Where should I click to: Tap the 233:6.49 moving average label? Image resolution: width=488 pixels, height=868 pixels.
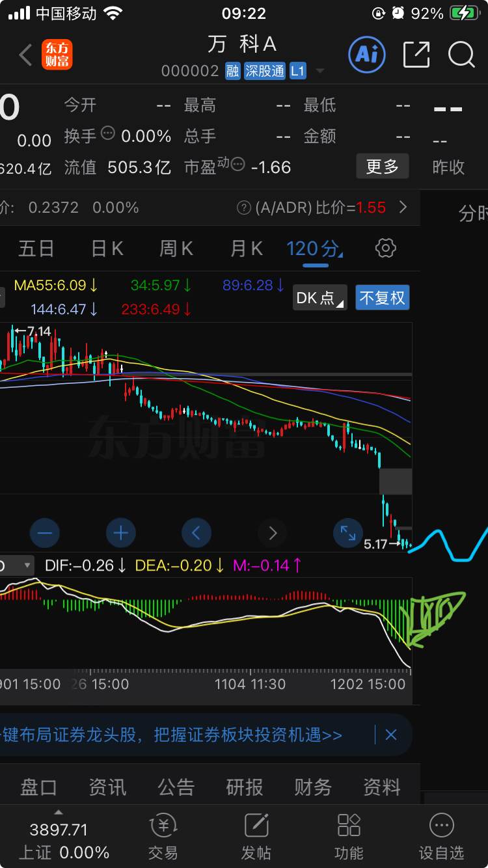pos(157,309)
